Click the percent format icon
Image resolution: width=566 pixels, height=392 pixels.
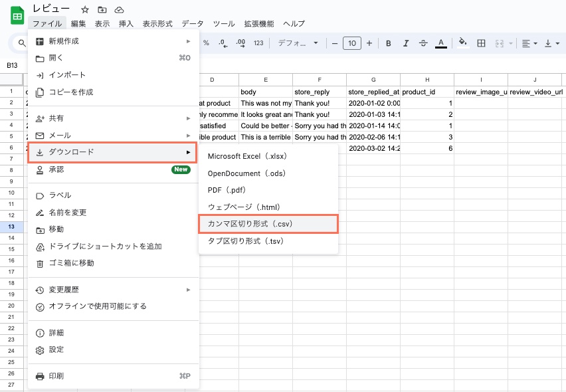pyautogui.click(x=206, y=43)
